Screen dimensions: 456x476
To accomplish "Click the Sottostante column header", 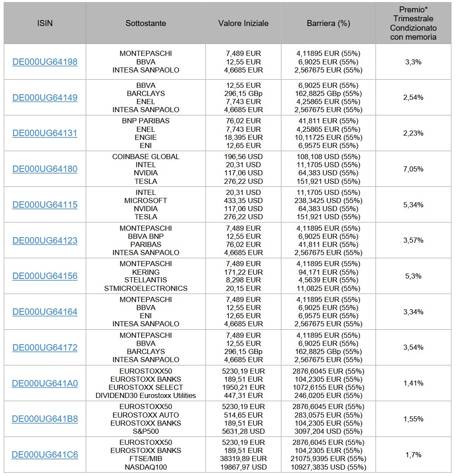I will 145,23.
